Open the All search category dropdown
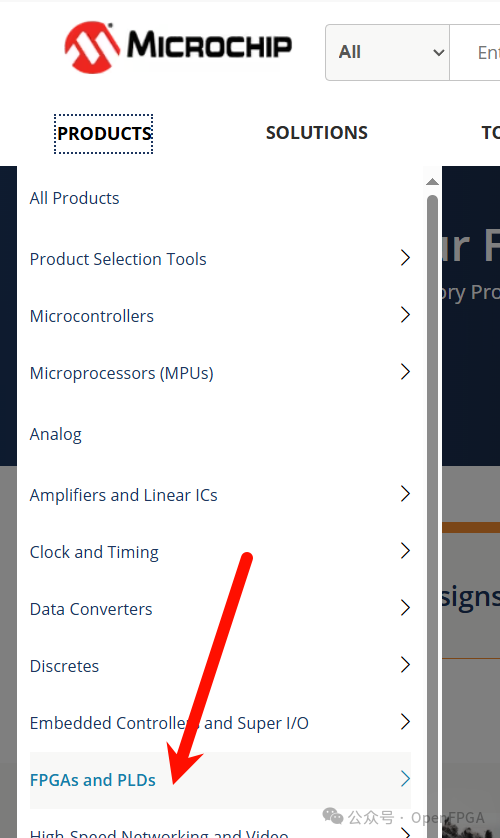This screenshot has width=500, height=838. pyautogui.click(x=387, y=52)
